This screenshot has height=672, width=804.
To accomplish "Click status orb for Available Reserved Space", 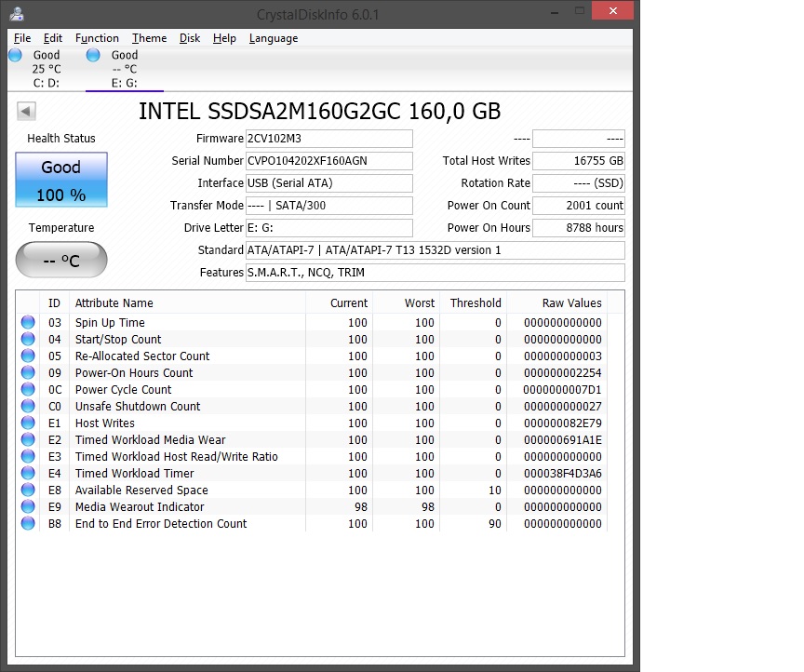I will click(28, 490).
